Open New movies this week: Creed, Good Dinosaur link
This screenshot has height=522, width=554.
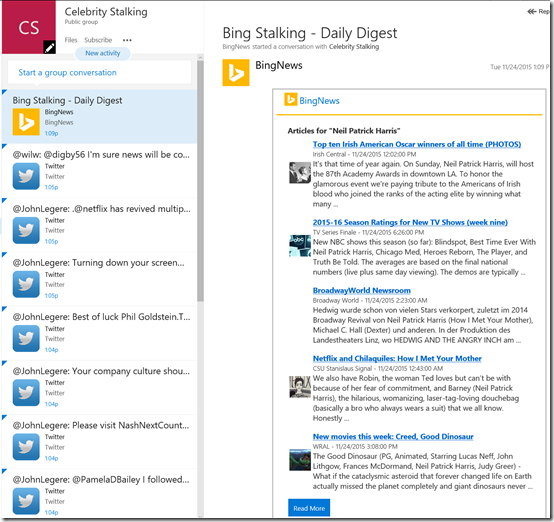tap(393, 436)
